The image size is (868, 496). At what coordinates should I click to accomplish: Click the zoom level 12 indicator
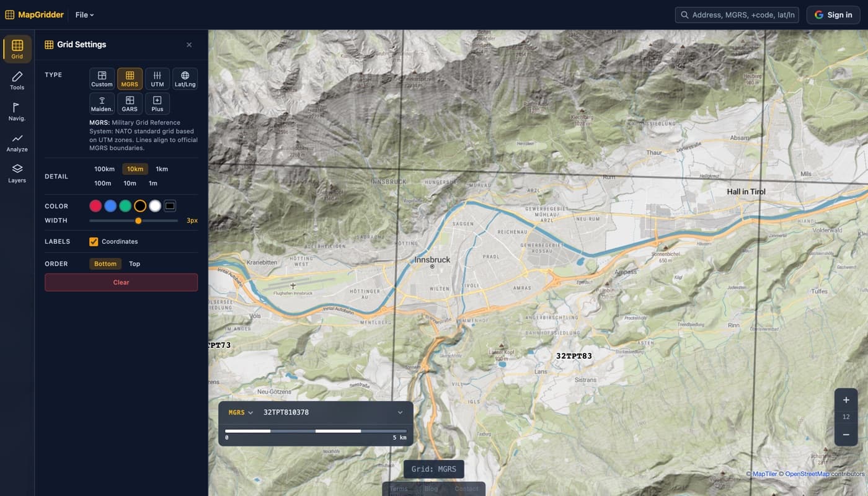[846, 417]
